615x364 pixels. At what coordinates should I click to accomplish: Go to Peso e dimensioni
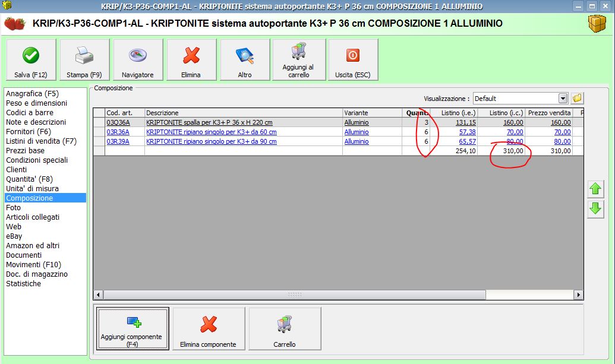click(36, 103)
